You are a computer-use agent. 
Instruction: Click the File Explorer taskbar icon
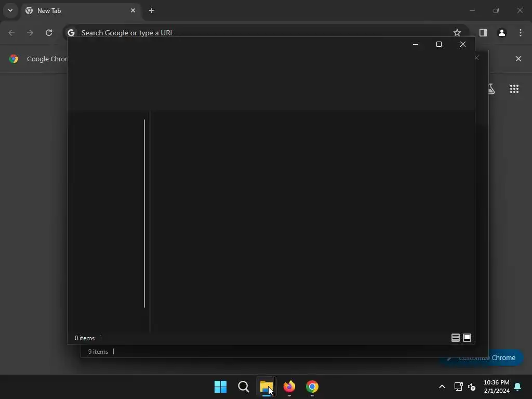click(267, 387)
